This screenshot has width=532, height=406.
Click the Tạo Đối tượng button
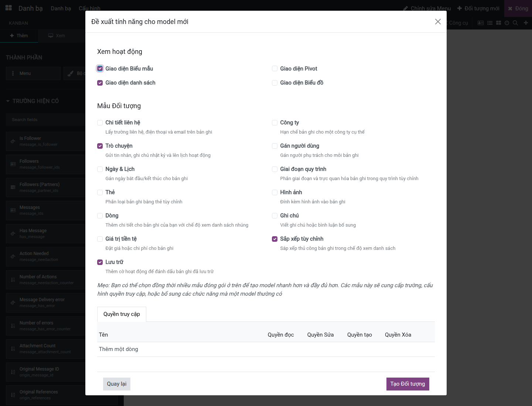click(407, 384)
